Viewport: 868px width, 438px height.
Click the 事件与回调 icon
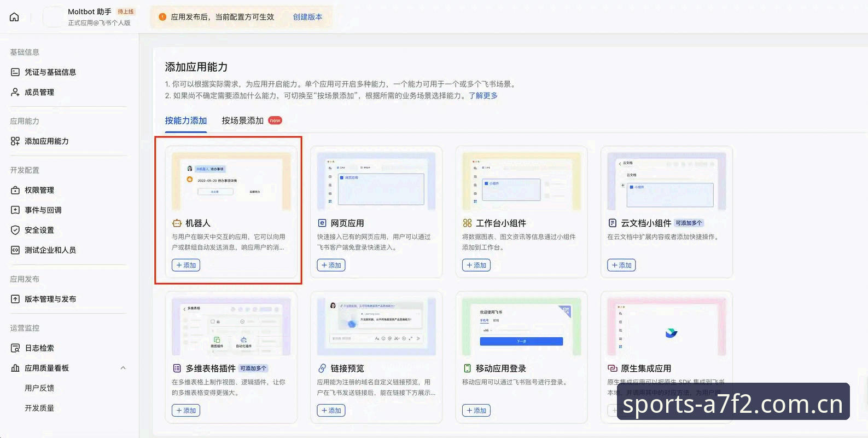tap(15, 210)
